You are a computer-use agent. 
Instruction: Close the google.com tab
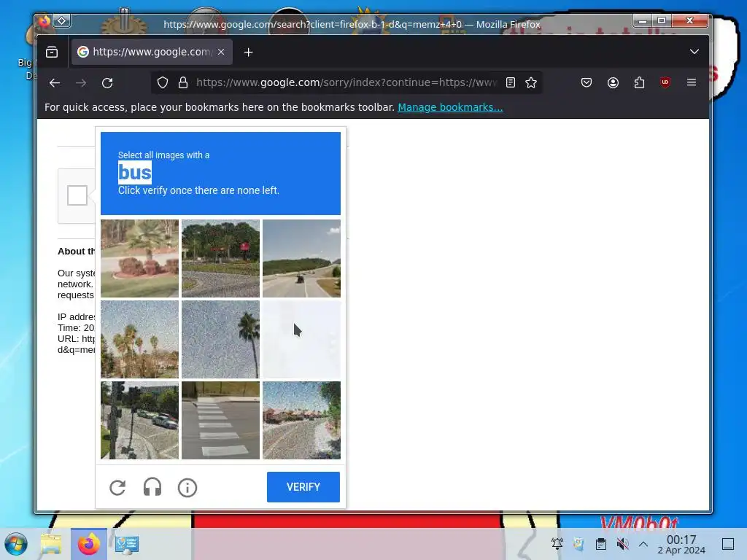pyautogui.click(x=221, y=52)
